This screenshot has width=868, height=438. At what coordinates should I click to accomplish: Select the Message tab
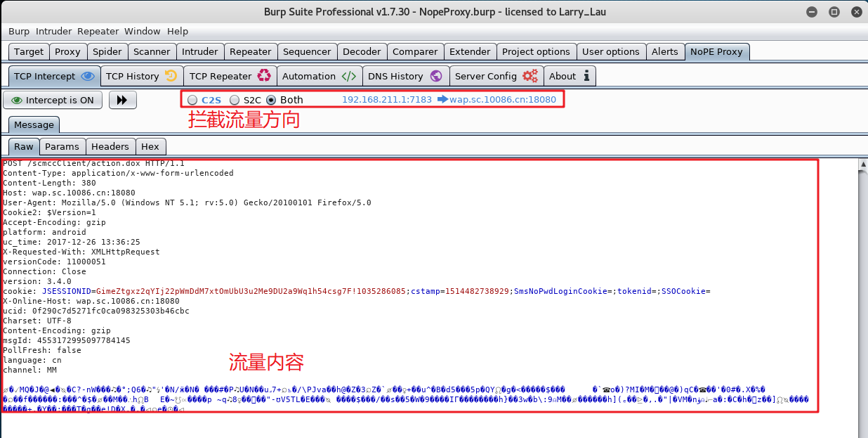coord(34,124)
